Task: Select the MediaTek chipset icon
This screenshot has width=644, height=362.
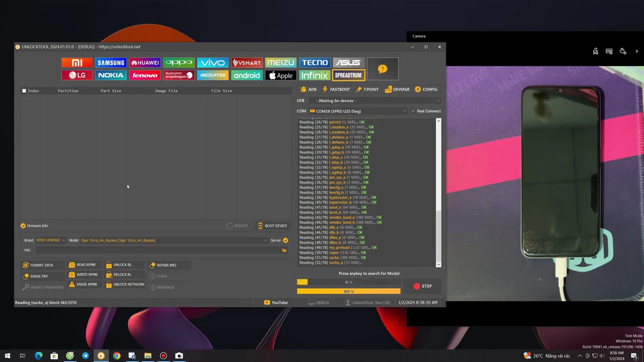Action: (213, 75)
